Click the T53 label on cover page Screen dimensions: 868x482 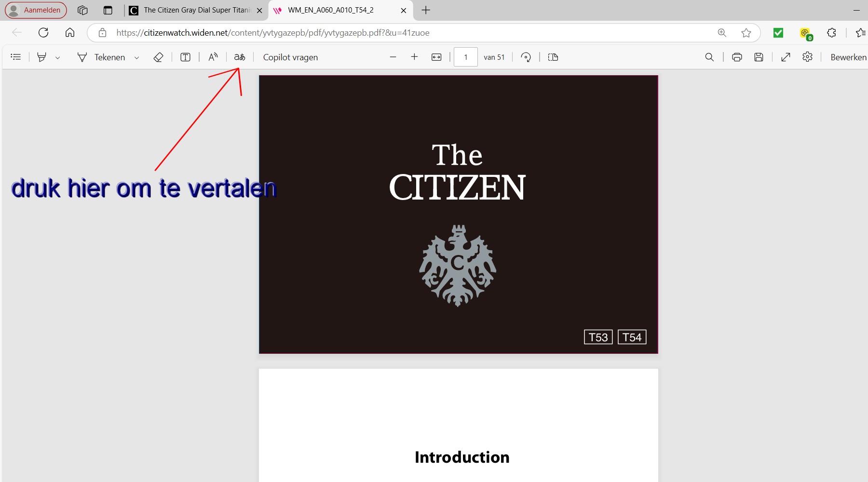pyautogui.click(x=598, y=337)
